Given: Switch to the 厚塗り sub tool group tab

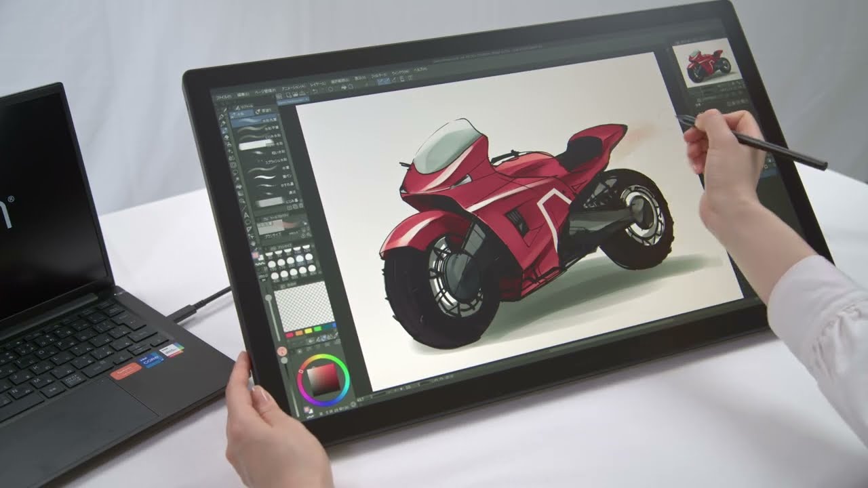Looking at the screenshot, I should click(x=263, y=111).
